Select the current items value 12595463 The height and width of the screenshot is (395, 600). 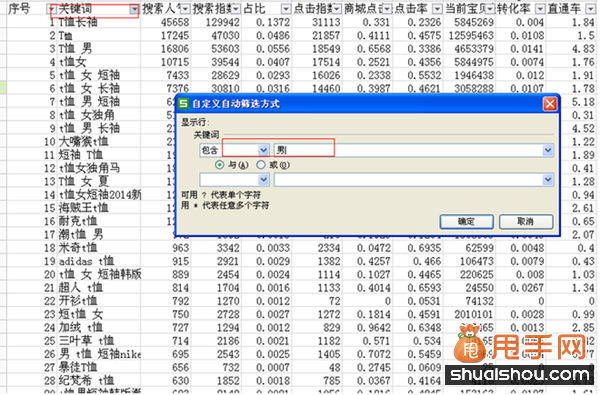point(471,36)
